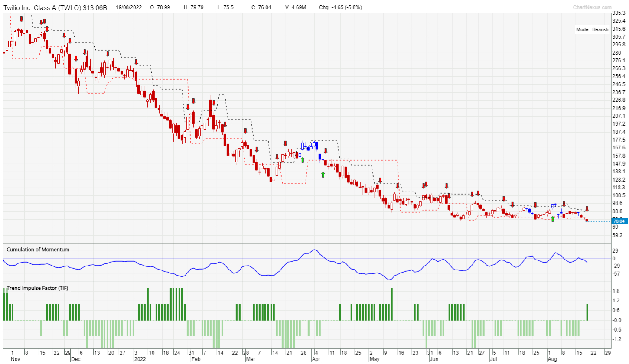Click the tallest green TIF bar in mid-May
This screenshot has width=629, height=364.
point(391,304)
